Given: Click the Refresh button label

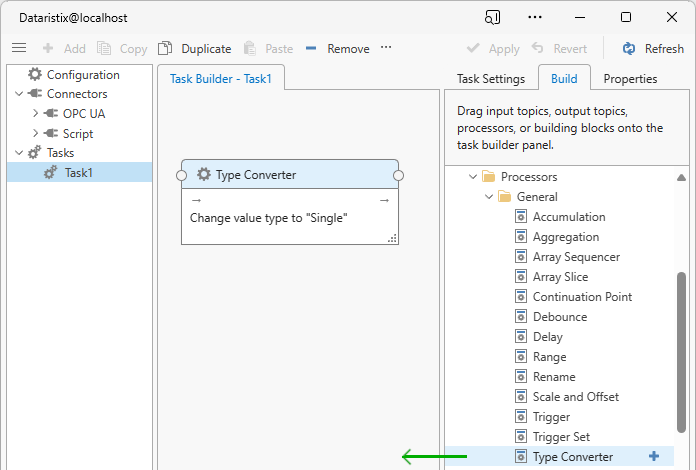Looking at the screenshot, I should coord(664,48).
